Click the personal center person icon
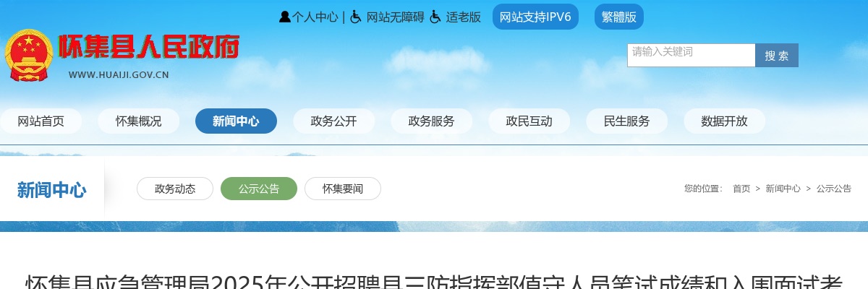This screenshot has width=868, height=289. coord(285,17)
